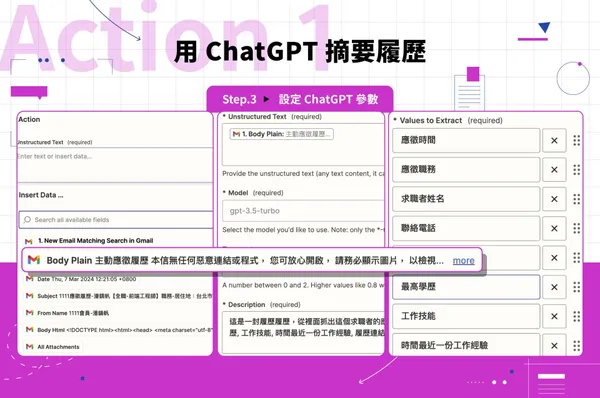Remove the 時間最近一份工作經驗 extract value
This screenshot has width=600, height=398.
(x=554, y=346)
